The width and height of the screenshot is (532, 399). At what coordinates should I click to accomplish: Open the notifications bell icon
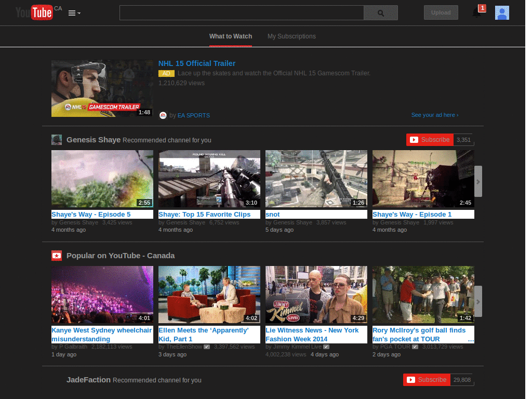477,13
